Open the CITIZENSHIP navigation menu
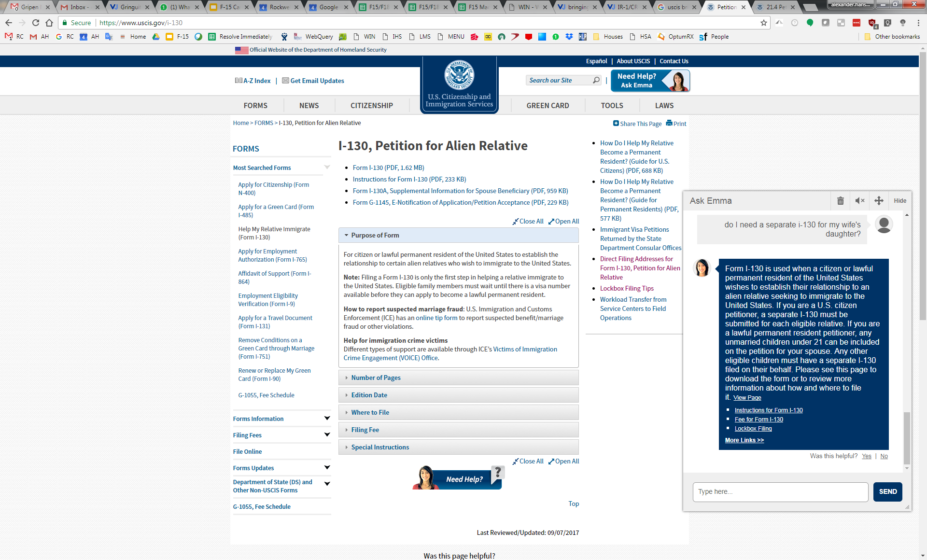This screenshot has width=927, height=560. 372,105
